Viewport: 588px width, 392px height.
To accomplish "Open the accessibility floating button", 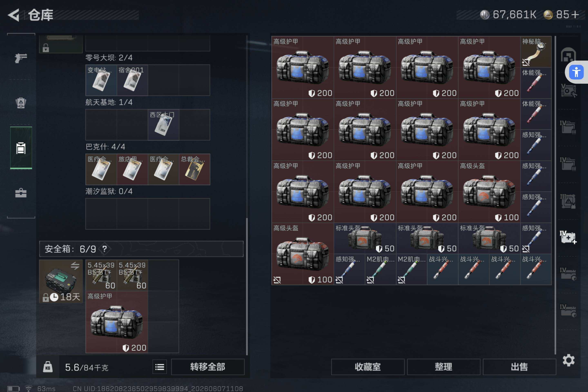I will pyautogui.click(x=576, y=72).
